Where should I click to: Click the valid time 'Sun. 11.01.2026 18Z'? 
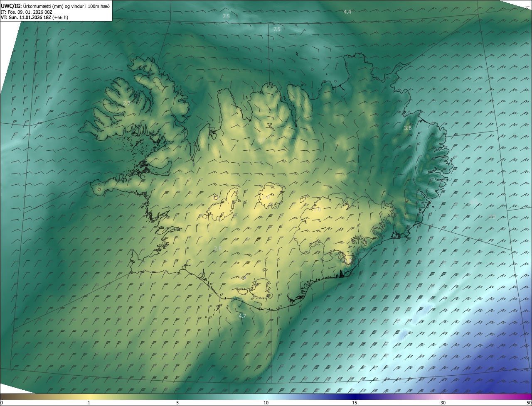(30, 17)
